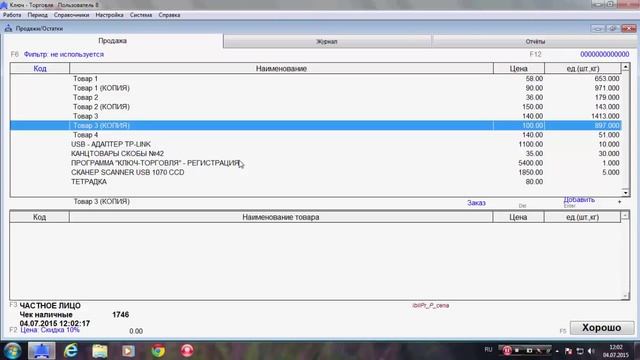Click 'Цена: Скидка 10%' link
The image size is (640, 360).
50,330
